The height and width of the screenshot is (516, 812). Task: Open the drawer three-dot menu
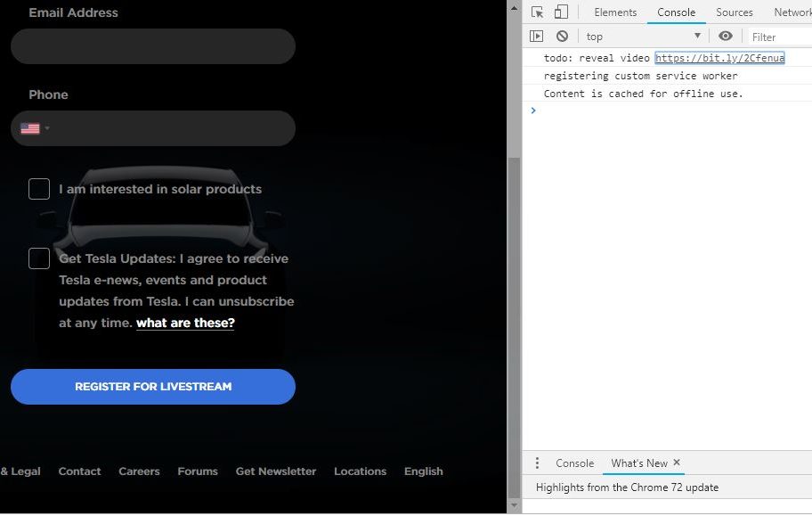[x=537, y=463]
